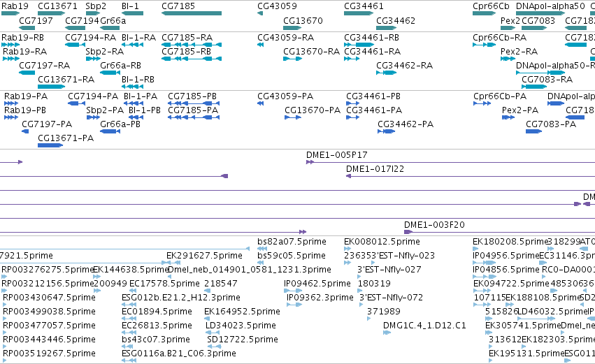Click the Rab19 gene label
This screenshot has height=364, width=595.
click(x=15, y=6)
